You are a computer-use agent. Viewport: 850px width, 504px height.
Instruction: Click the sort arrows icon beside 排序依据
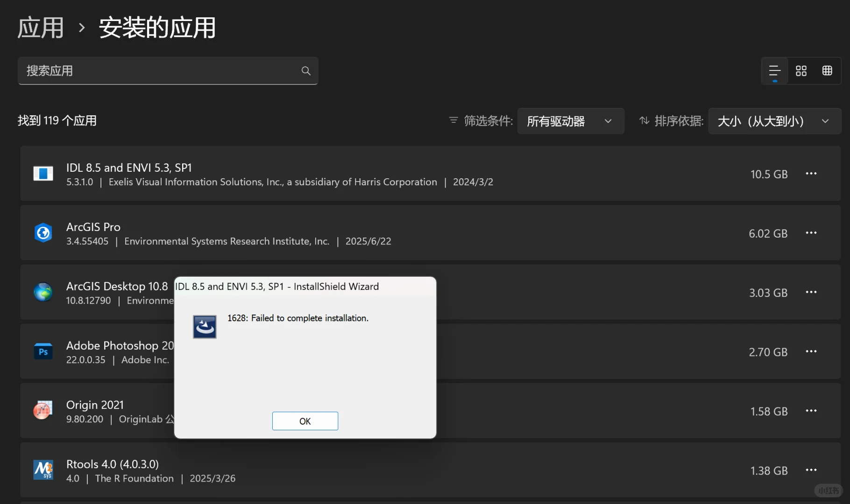click(644, 120)
